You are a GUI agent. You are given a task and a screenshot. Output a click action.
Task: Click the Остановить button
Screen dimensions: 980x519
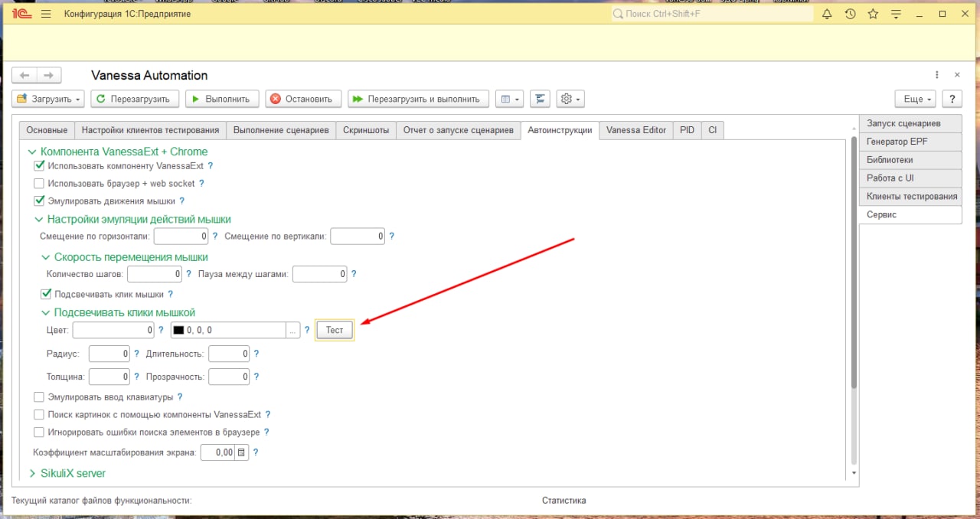click(x=304, y=99)
